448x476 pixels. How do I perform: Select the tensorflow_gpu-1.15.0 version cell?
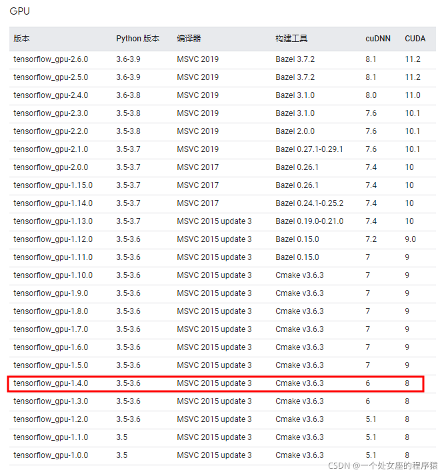pos(53,185)
